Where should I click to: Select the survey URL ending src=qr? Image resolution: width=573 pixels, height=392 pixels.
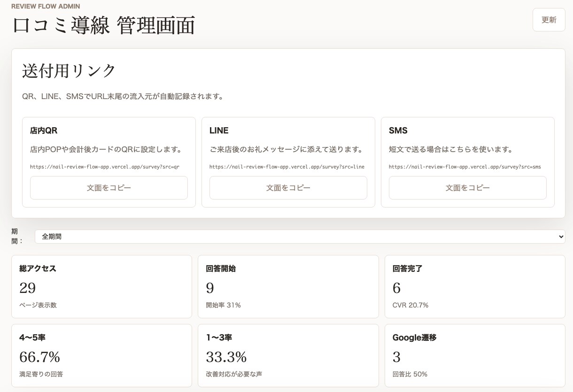tap(105, 167)
